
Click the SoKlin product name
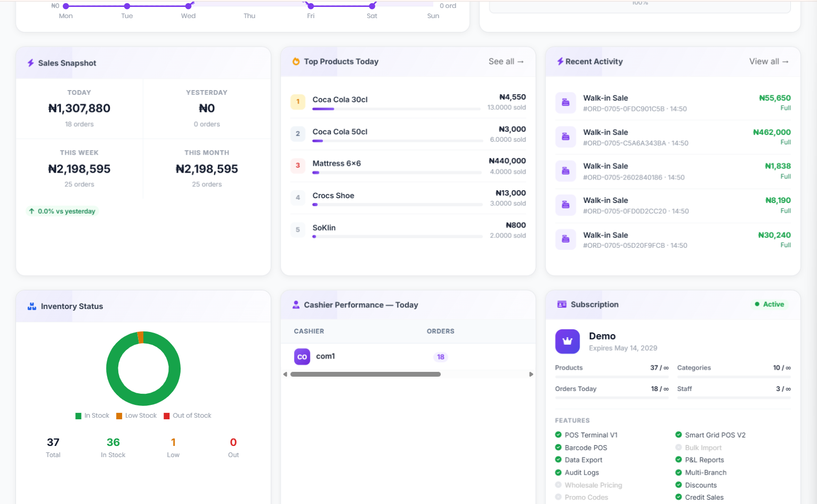coord(324,227)
